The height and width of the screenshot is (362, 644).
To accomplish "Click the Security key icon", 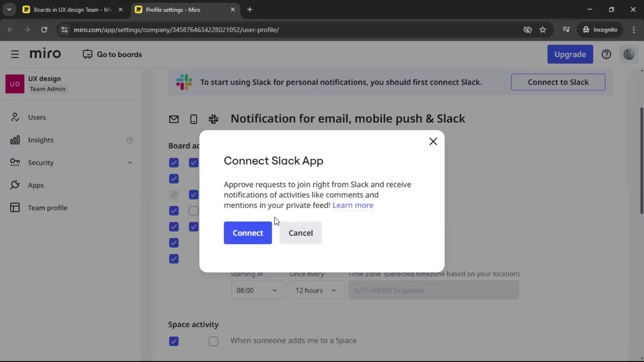I will [x=15, y=162].
